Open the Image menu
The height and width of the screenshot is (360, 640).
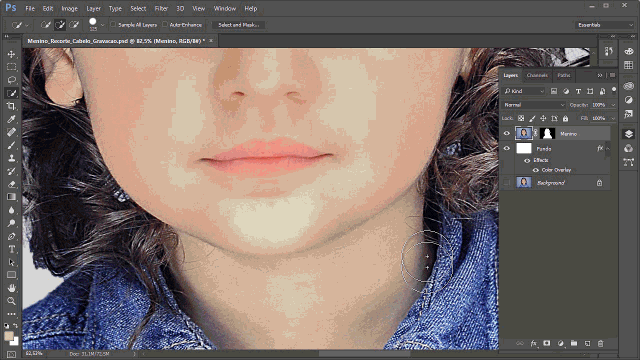(x=69, y=8)
